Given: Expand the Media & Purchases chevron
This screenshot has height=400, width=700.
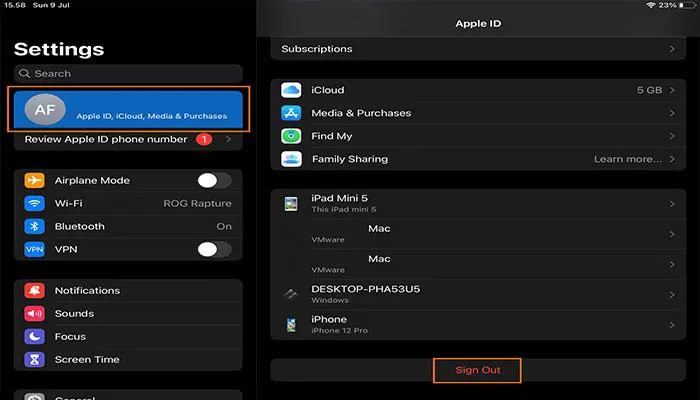Looking at the screenshot, I should [x=672, y=113].
